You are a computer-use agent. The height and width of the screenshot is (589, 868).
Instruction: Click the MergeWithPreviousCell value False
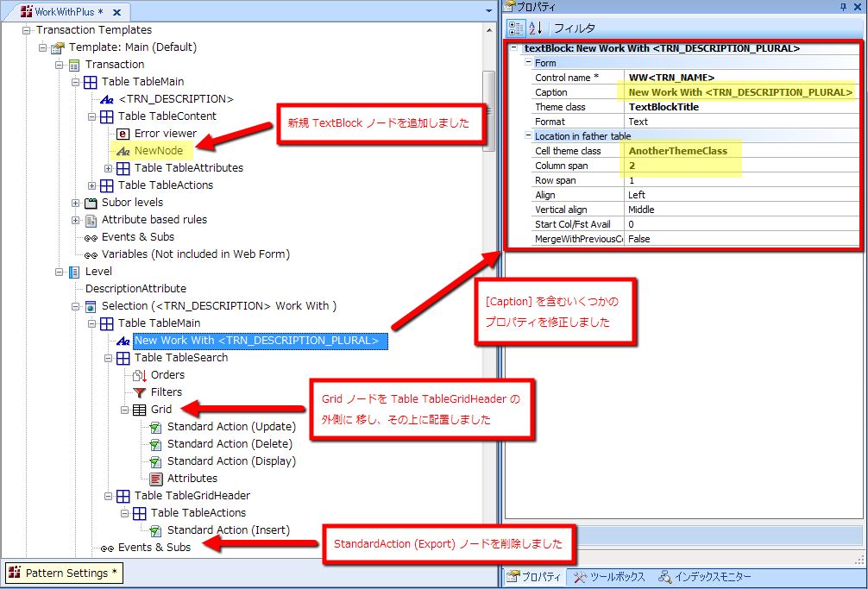tap(740, 239)
